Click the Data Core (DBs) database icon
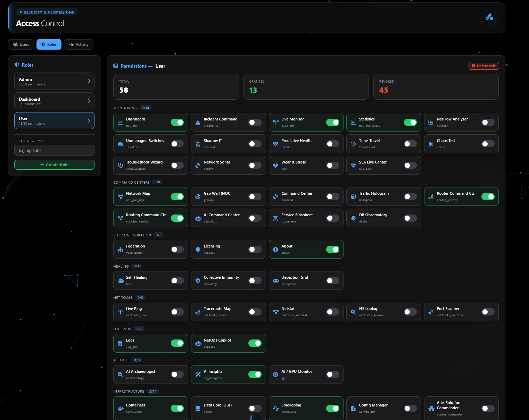Image resolution: width=529 pixels, height=420 pixels. 198,409
